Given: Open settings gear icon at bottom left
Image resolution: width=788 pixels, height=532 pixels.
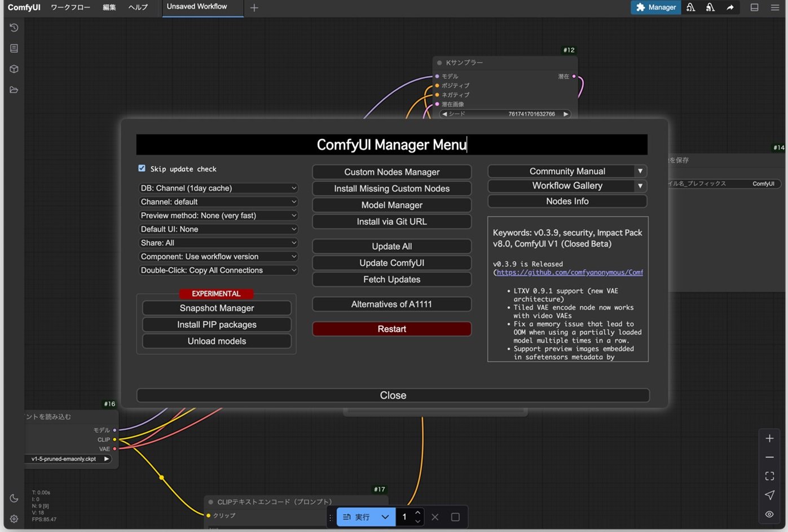Looking at the screenshot, I should coord(14,518).
